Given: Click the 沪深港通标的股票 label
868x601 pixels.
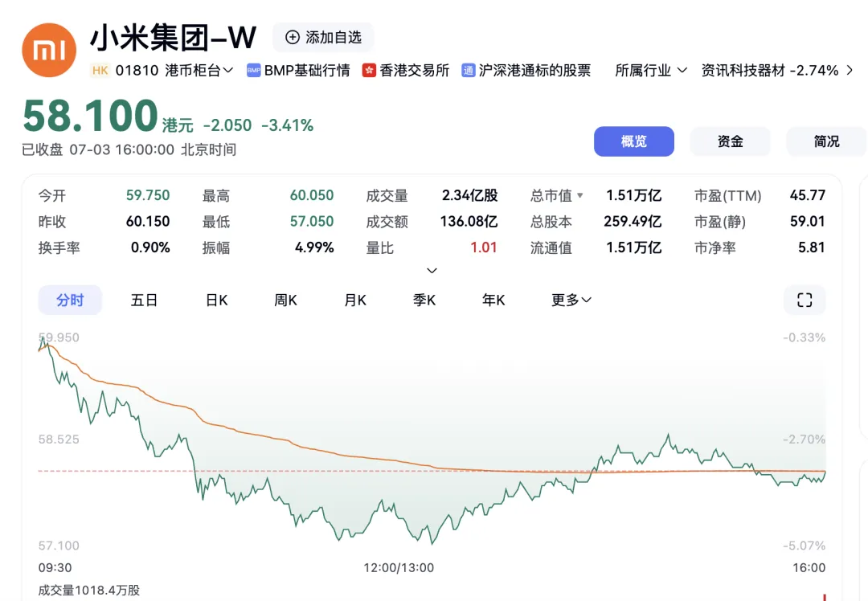Looking at the screenshot, I should [x=534, y=70].
